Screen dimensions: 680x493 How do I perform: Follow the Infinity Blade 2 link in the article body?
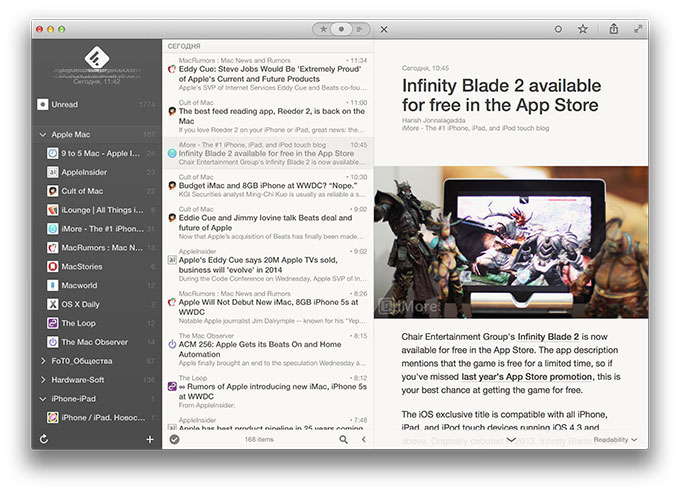pos(548,337)
